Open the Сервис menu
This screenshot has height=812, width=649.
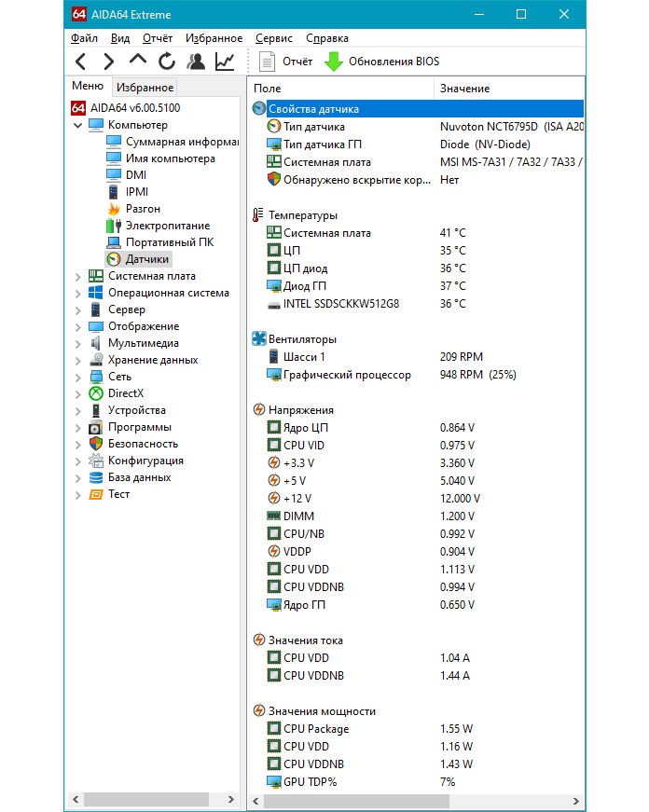click(x=274, y=38)
